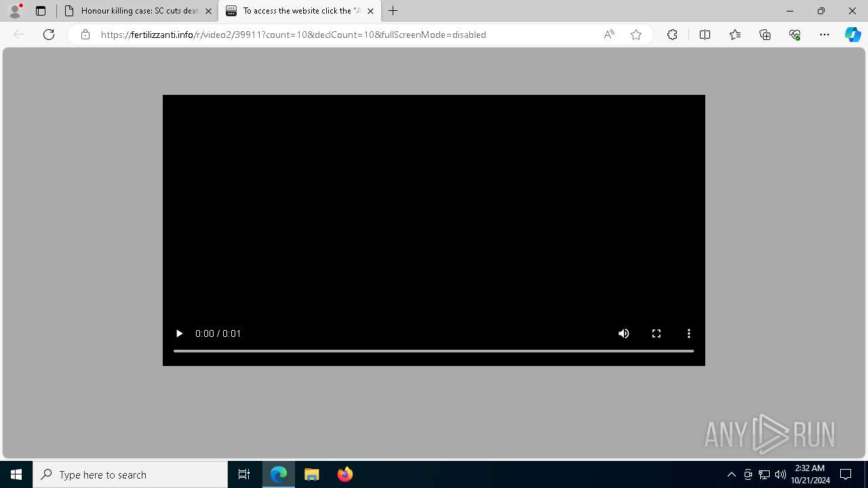Open Task View

(x=244, y=474)
